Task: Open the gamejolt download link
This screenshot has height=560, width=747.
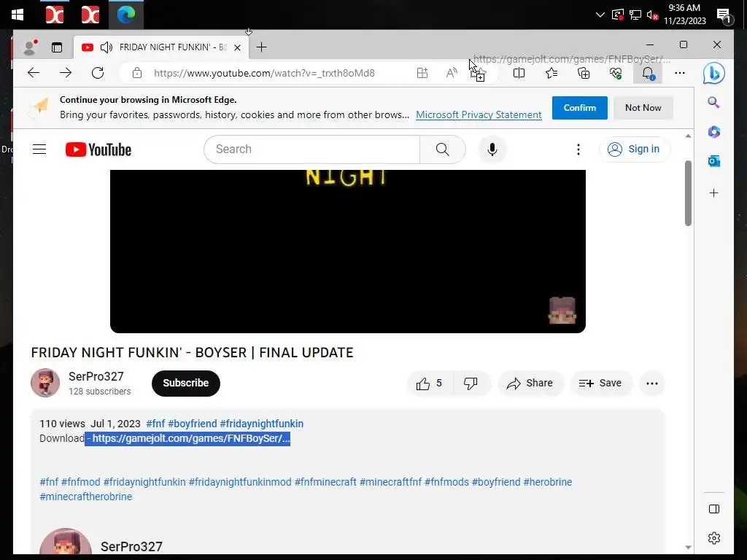Action: (x=191, y=438)
